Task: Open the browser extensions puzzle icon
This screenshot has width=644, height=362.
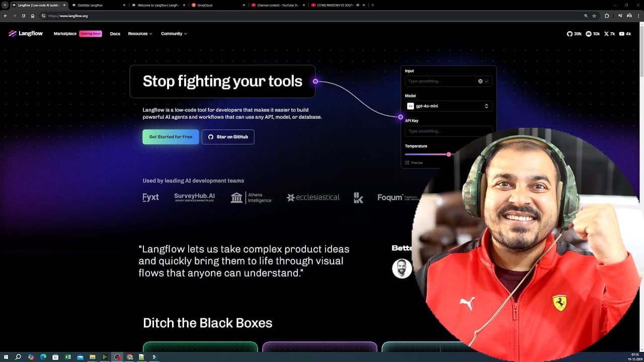Action: [607, 16]
